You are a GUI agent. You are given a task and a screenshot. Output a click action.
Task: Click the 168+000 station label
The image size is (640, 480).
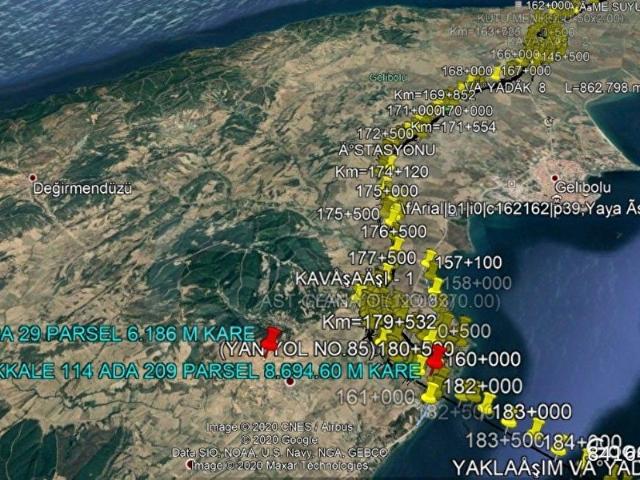pyautogui.click(x=467, y=71)
